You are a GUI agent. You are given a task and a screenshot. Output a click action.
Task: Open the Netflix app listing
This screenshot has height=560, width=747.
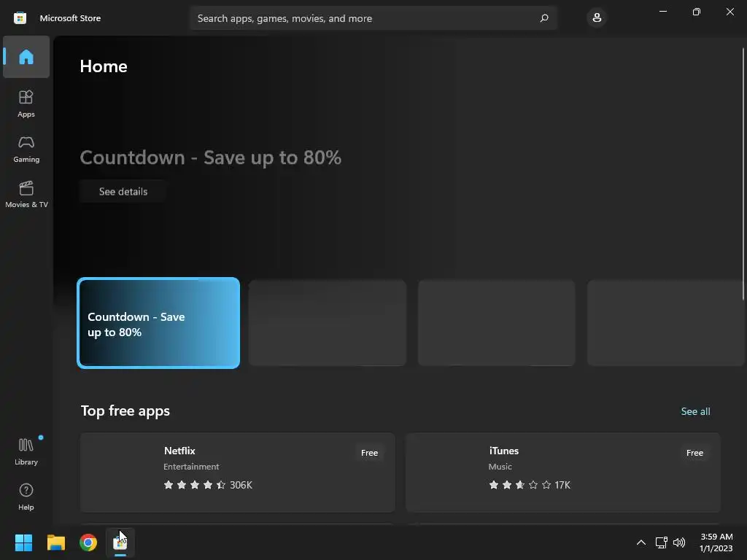pyautogui.click(x=238, y=472)
